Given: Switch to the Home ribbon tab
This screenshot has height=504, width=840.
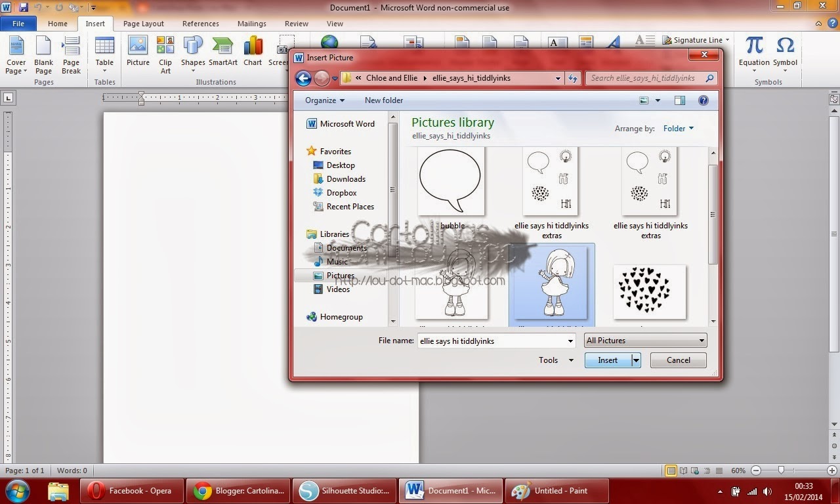Looking at the screenshot, I should pyautogui.click(x=58, y=24).
